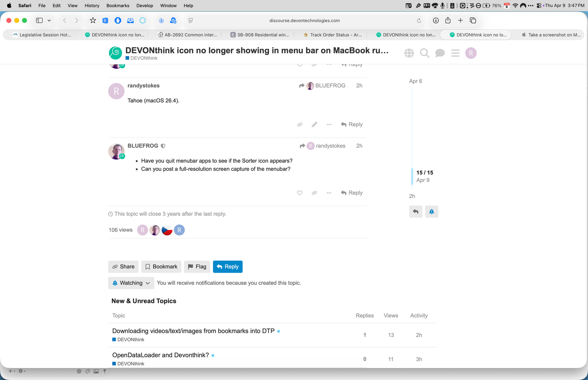Click the pencil edit icon on randystokes post
Viewport: 588px width, 380px height.
point(314,124)
